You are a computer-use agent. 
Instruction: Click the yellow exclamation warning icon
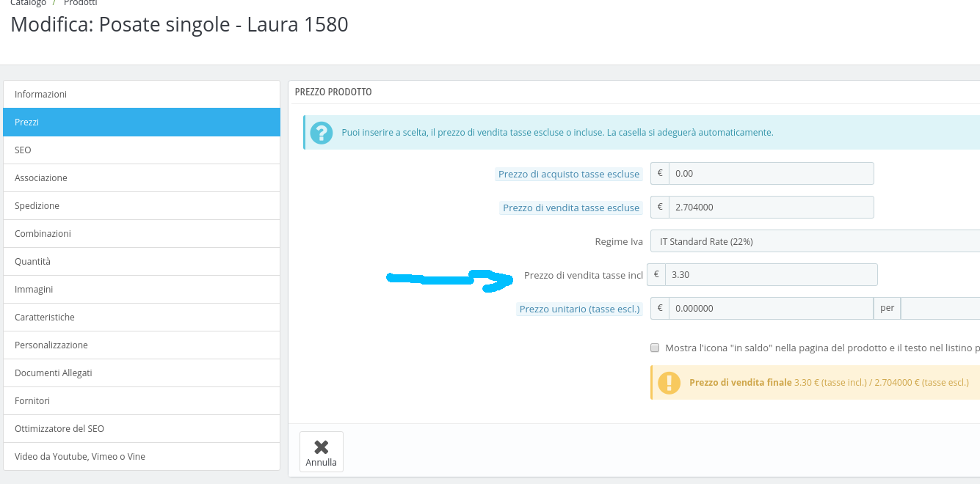[669, 383]
